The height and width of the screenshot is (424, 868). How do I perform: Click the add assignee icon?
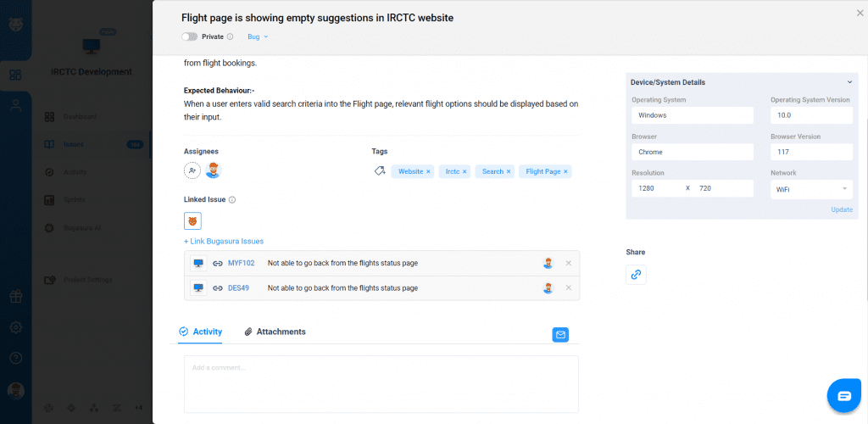point(192,170)
